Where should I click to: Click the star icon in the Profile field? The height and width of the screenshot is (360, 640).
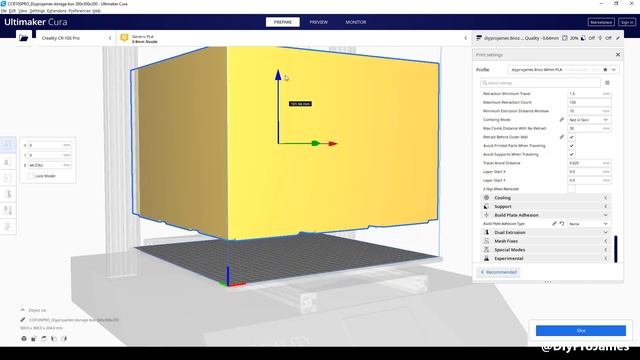click(605, 70)
